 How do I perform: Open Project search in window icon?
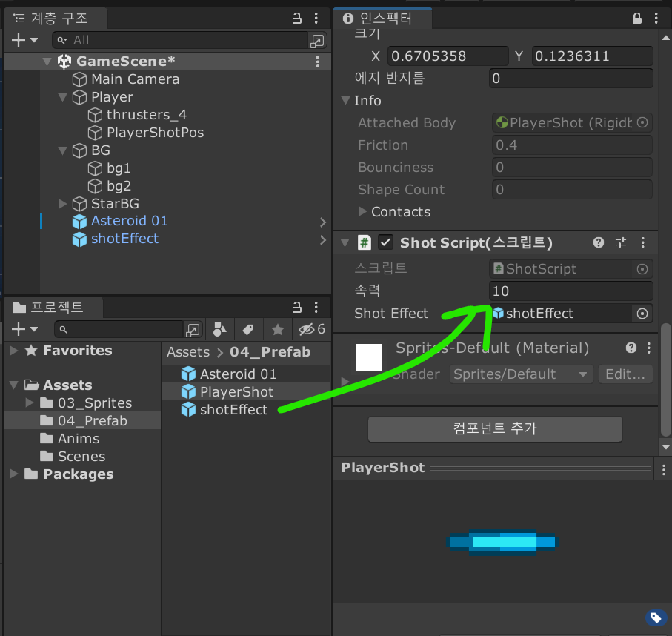coord(193,330)
